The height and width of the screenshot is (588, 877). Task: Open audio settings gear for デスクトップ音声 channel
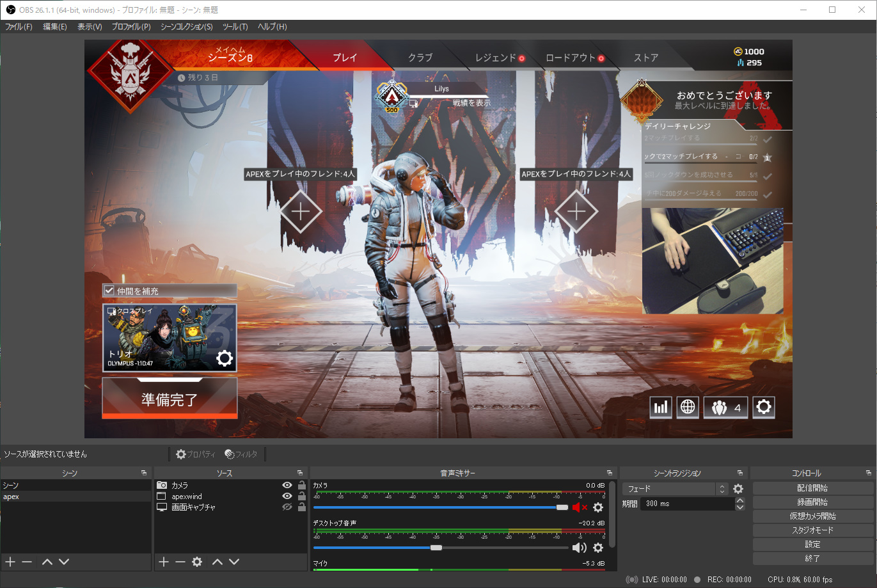pyautogui.click(x=598, y=548)
